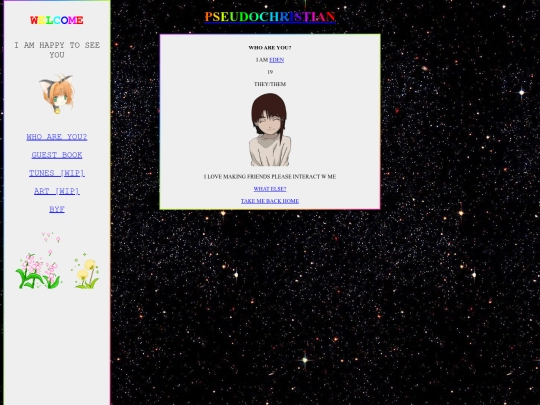This screenshot has height=405, width=540.
Task: Open the PSEUDOCHRISTIAN rainbow title link
Action: pos(270,17)
